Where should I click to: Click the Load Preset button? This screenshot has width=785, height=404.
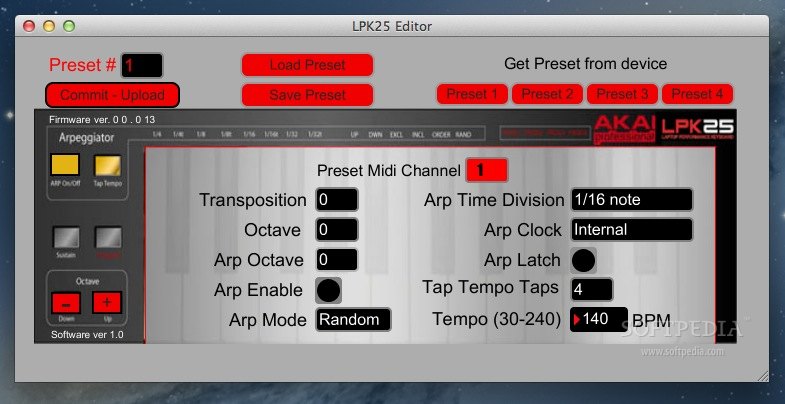point(307,65)
